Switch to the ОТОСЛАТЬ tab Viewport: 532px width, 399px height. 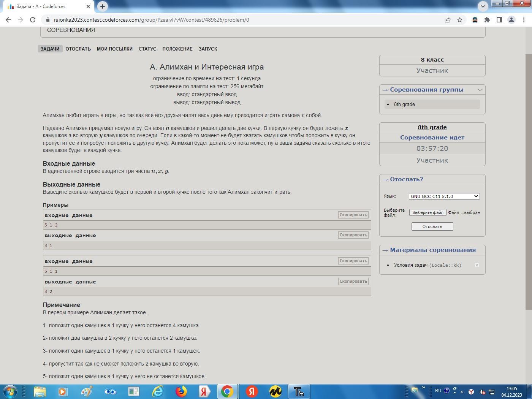click(78, 49)
